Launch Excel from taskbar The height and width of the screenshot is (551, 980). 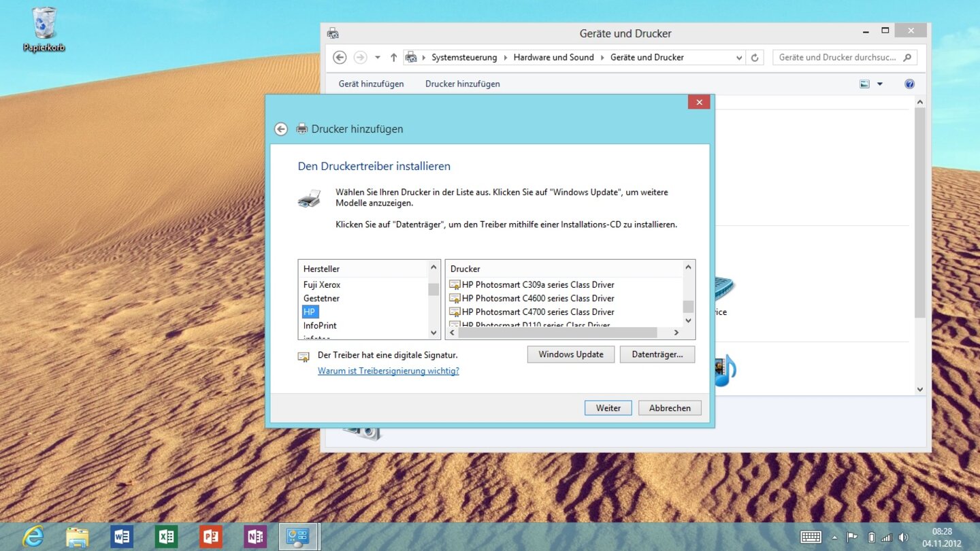tap(166, 537)
